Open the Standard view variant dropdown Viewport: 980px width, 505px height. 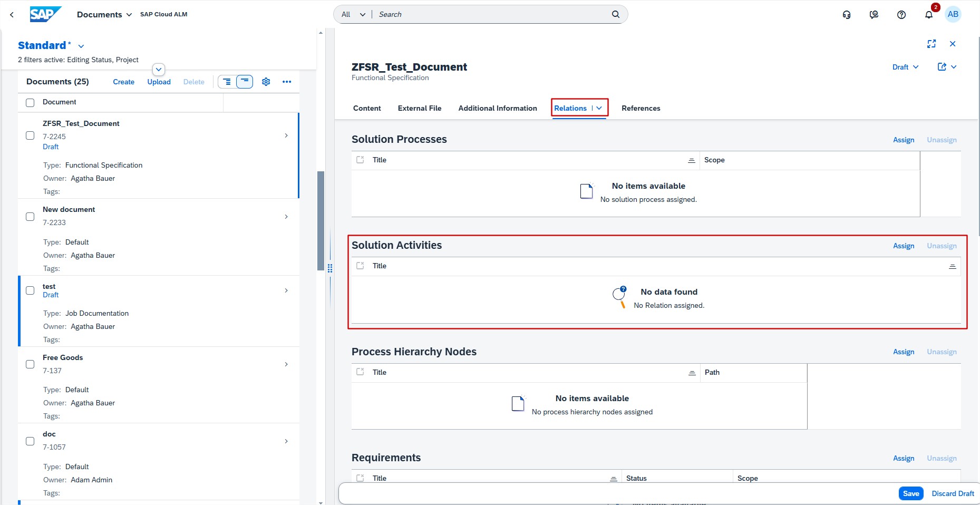point(81,46)
